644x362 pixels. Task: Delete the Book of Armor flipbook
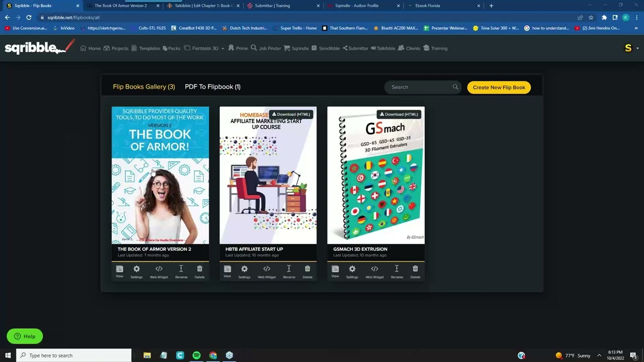pos(200,271)
